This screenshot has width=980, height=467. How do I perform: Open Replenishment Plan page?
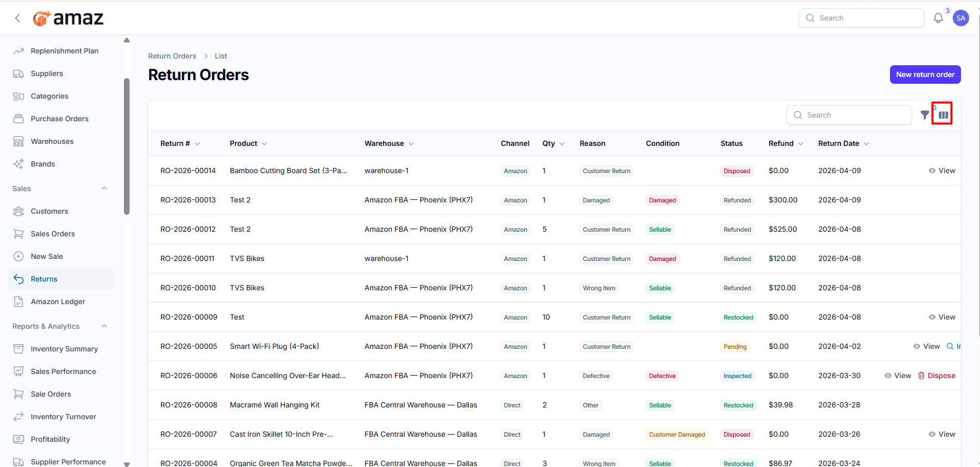(x=61, y=51)
